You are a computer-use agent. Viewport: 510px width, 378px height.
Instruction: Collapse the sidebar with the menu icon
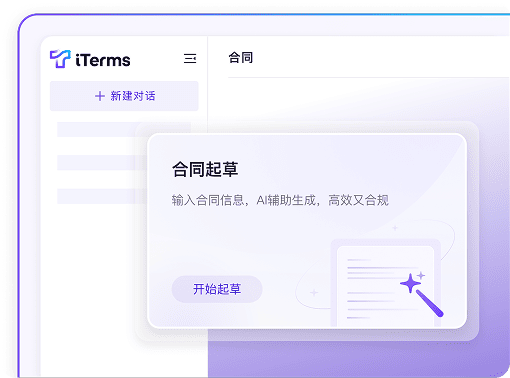[x=190, y=58]
